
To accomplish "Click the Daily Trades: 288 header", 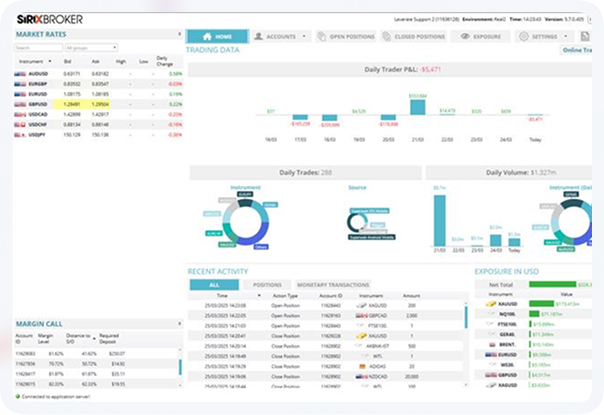I will tap(305, 173).
